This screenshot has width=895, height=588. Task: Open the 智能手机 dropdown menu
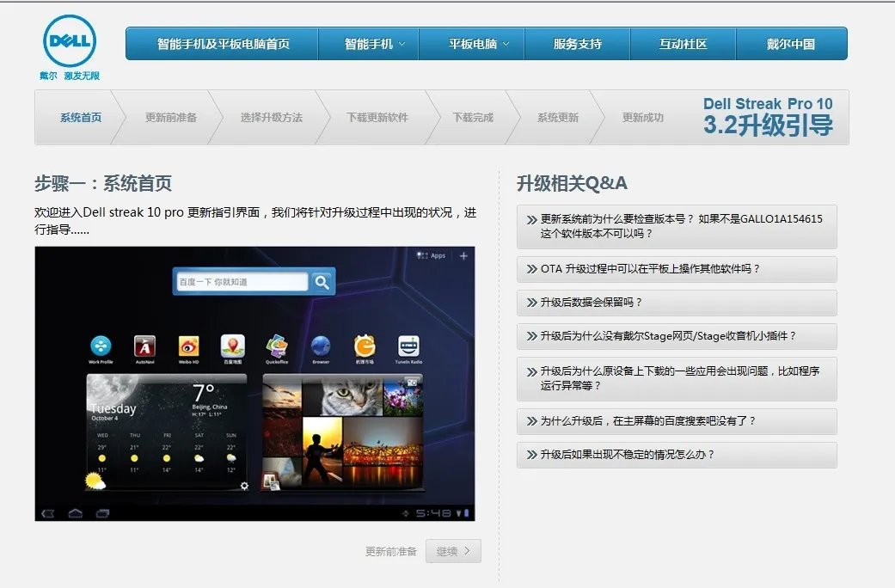pos(368,43)
